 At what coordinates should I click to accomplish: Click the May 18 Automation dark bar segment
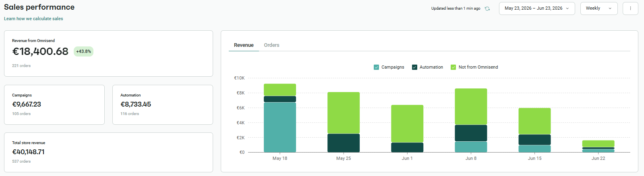280,99
